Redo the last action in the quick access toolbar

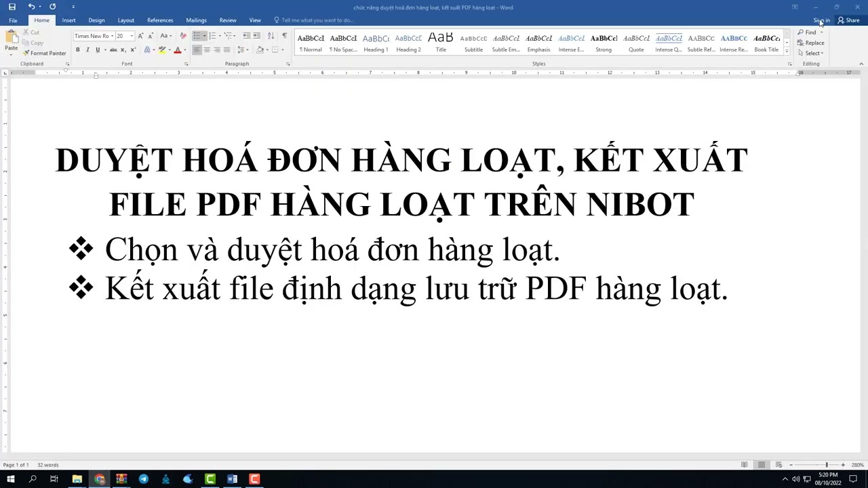[52, 7]
